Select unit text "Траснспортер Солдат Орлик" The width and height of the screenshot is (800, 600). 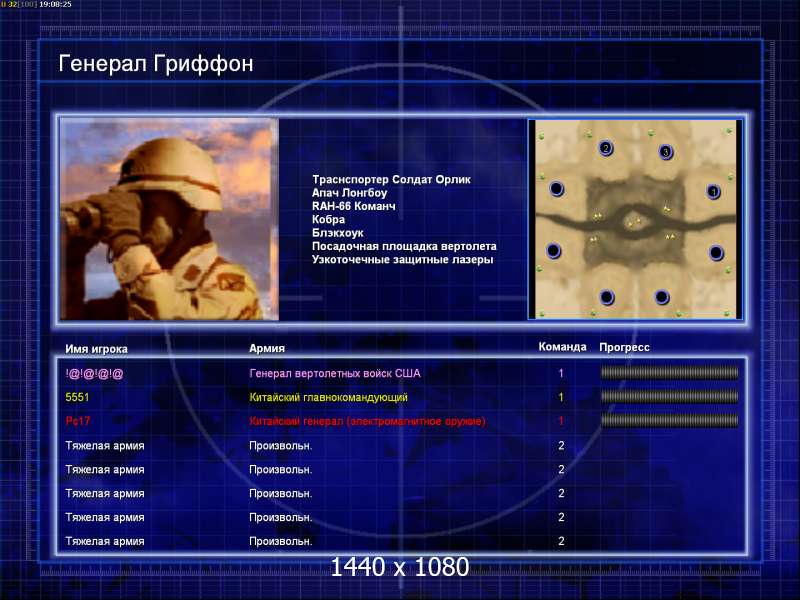coord(391,180)
